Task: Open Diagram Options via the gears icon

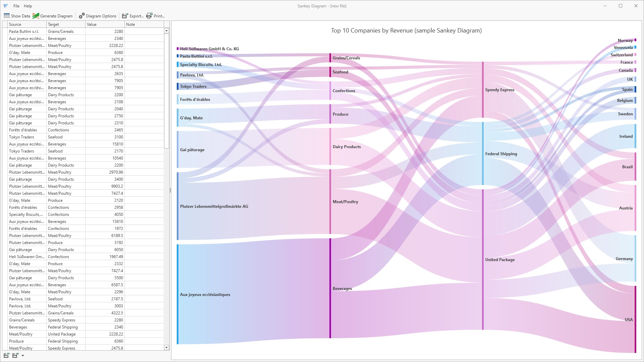Action: click(x=82, y=16)
